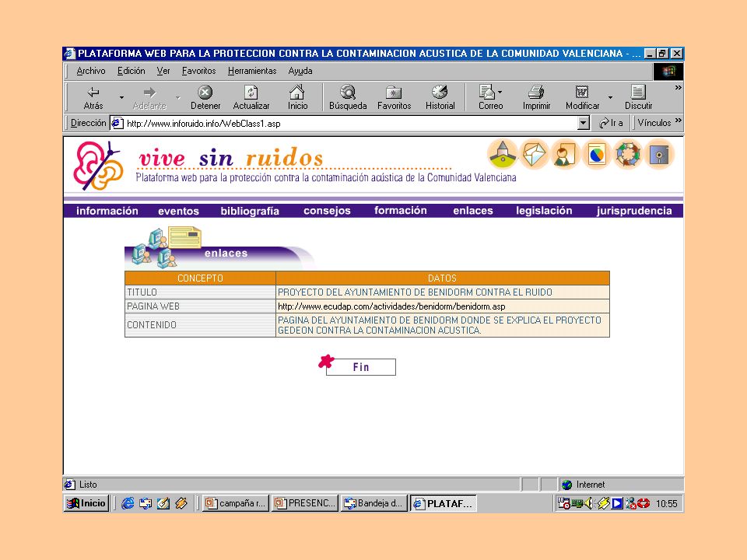This screenshot has width=747, height=560.
Task: Click the Internet zone status indicator
Action: [621, 485]
